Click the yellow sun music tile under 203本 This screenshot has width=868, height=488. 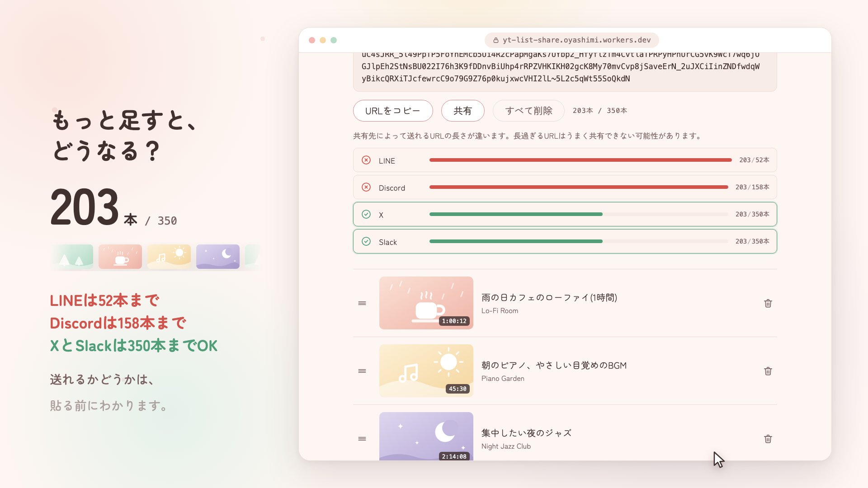(x=169, y=257)
